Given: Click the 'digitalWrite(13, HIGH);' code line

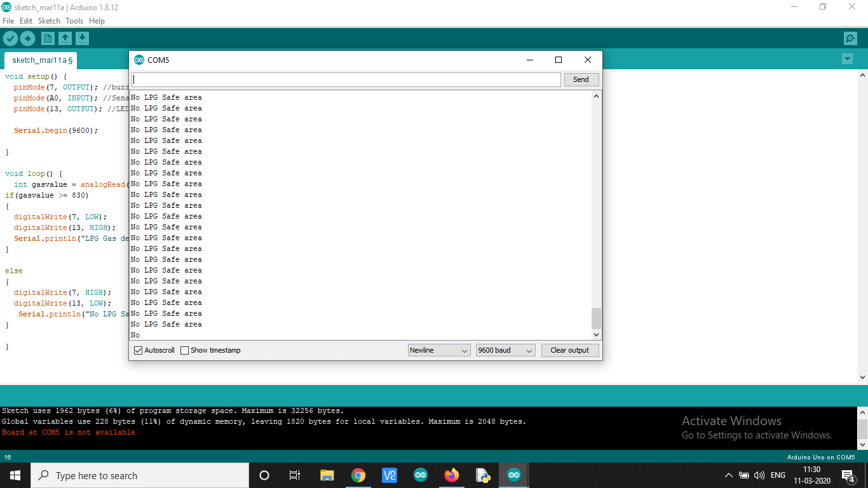Looking at the screenshot, I should [x=65, y=227].
